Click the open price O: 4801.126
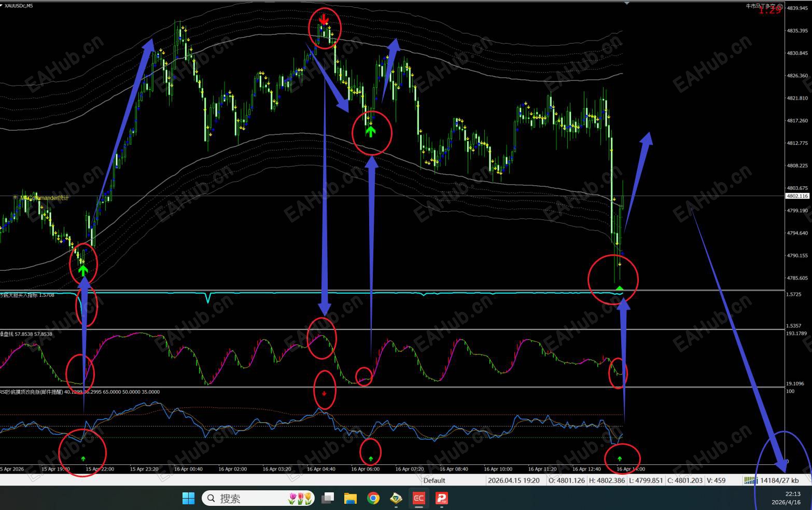Image resolution: width=812 pixels, height=510 pixels. coord(566,480)
